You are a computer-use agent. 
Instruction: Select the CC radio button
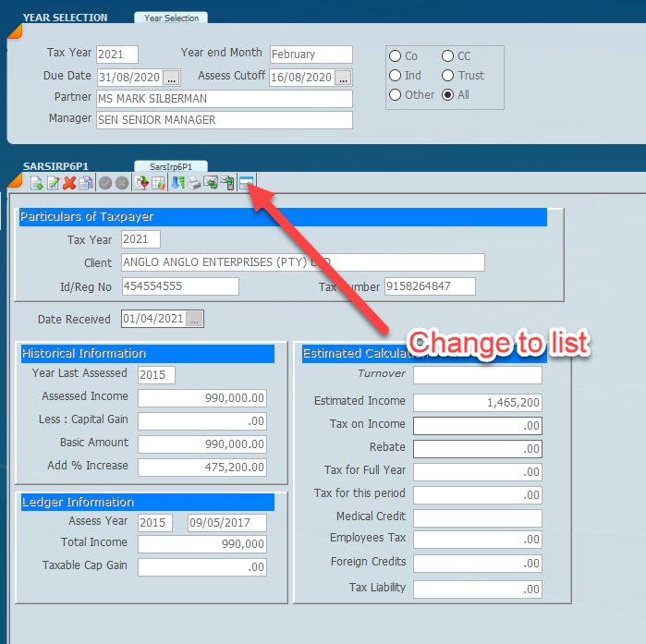448,56
